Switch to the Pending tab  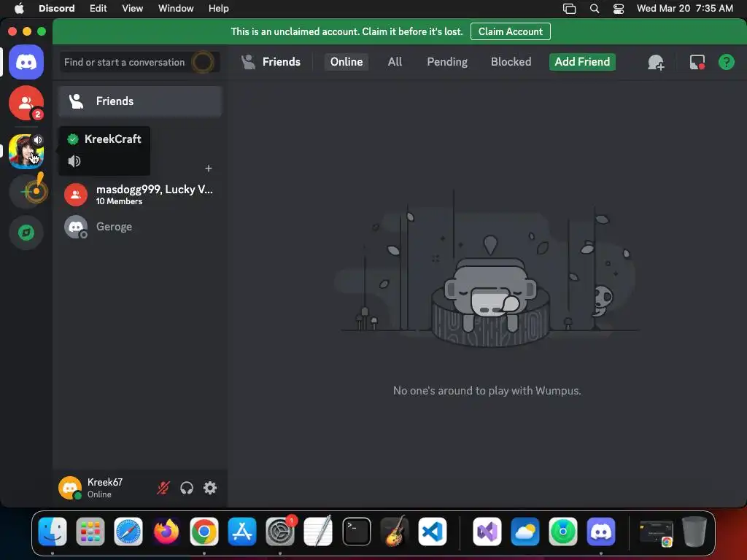coord(447,62)
